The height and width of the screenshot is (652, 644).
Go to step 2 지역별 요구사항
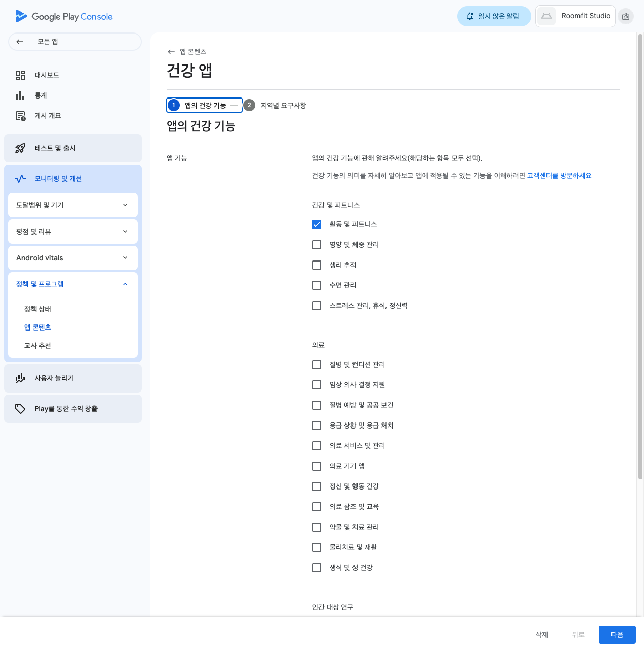pyautogui.click(x=277, y=105)
